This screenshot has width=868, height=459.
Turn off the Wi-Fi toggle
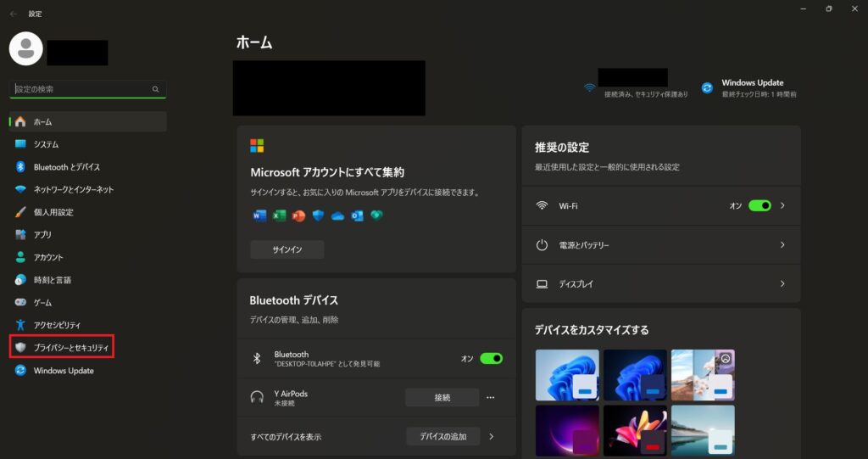[759, 205]
